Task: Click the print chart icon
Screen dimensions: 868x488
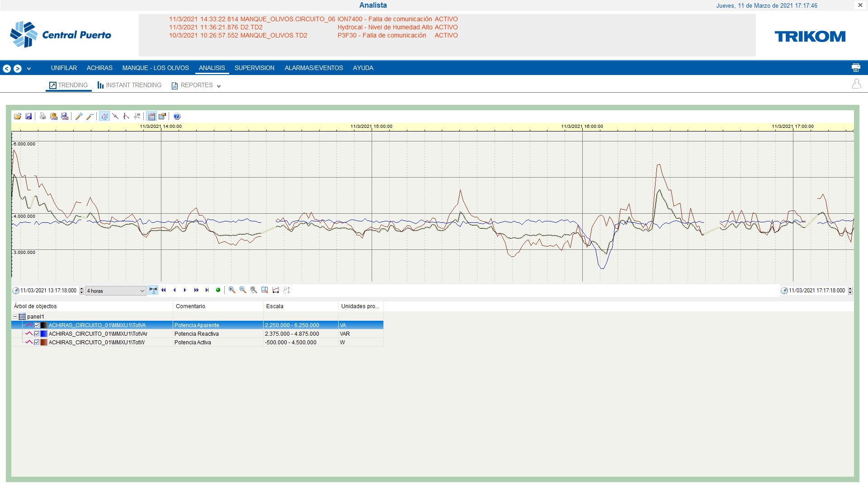Action: [42, 116]
